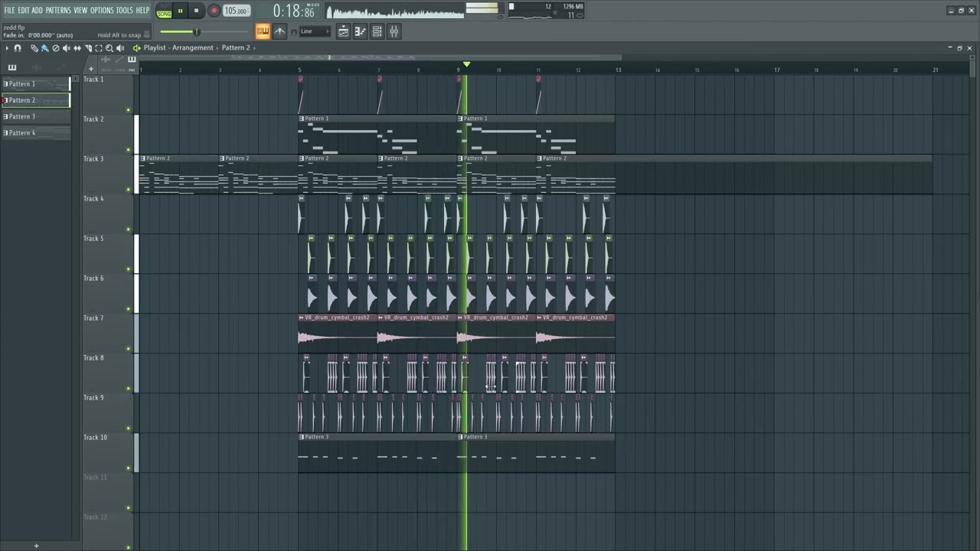Mute Track 7 via its green dot
980x551 pixels.
pos(128,348)
